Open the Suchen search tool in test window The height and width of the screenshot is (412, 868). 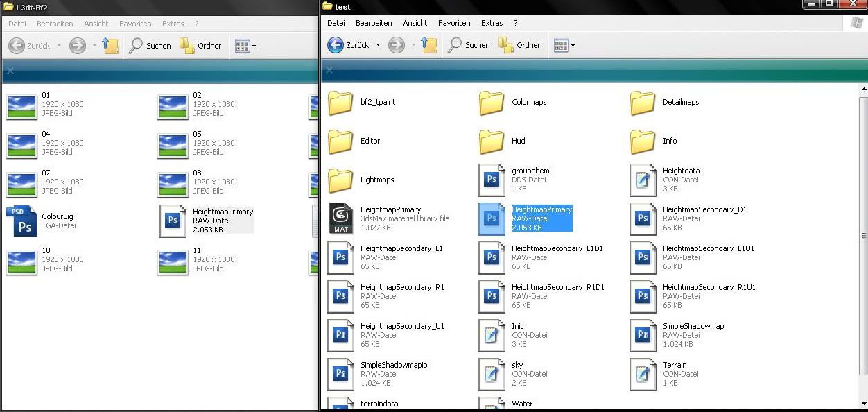469,45
